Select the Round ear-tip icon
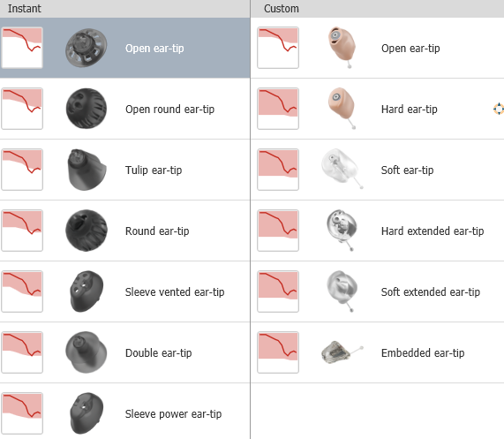The height and width of the screenshot is (439, 504). 87,231
